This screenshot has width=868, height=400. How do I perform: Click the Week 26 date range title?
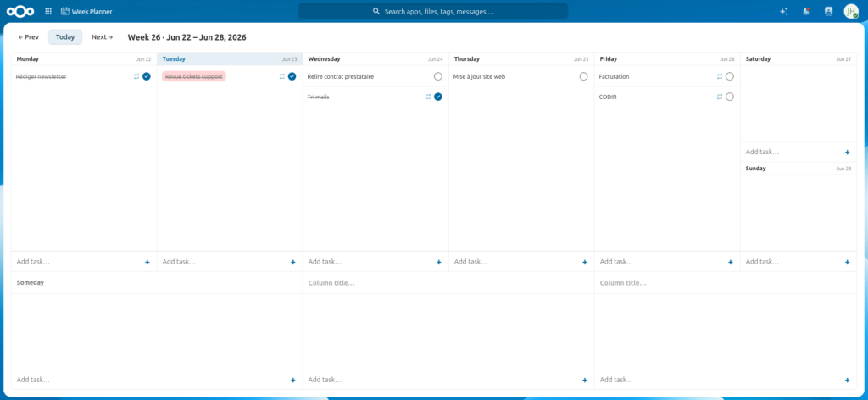tap(187, 37)
